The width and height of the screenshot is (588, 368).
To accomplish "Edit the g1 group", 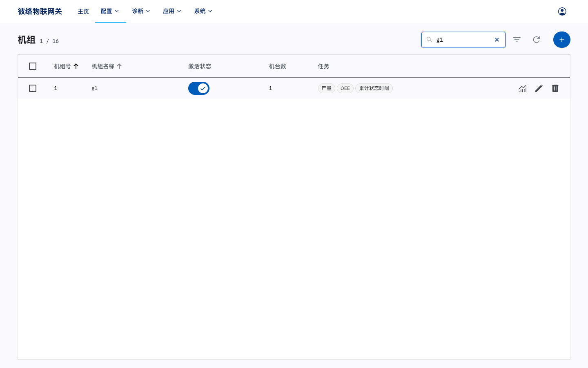I will 539,88.
